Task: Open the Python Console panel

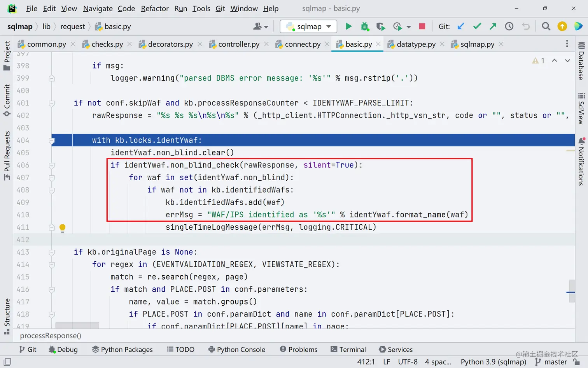Action: (x=236, y=349)
